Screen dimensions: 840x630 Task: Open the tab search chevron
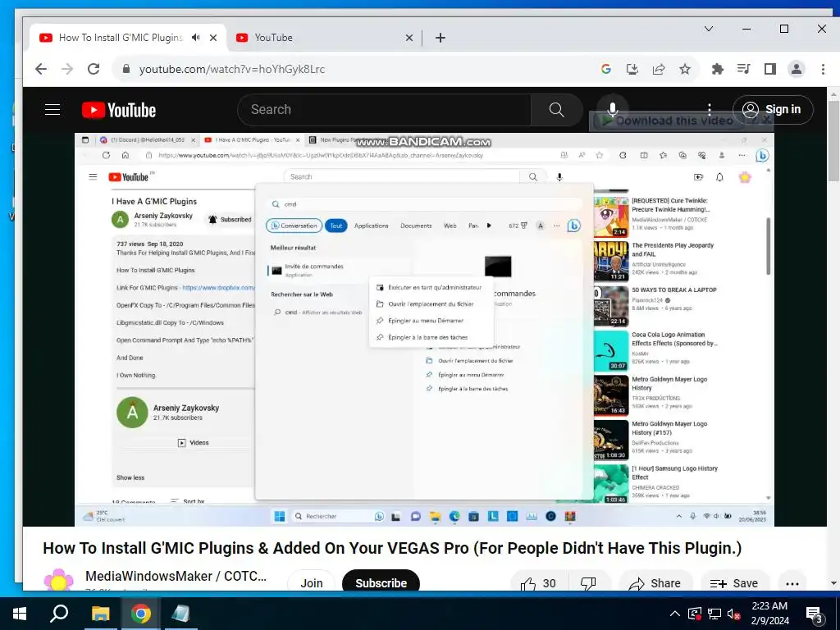coord(709,29)
